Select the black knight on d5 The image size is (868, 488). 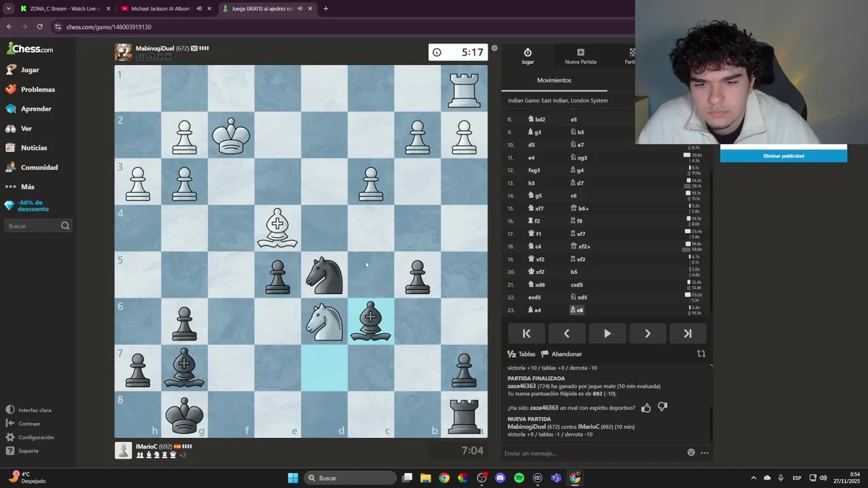324,274
